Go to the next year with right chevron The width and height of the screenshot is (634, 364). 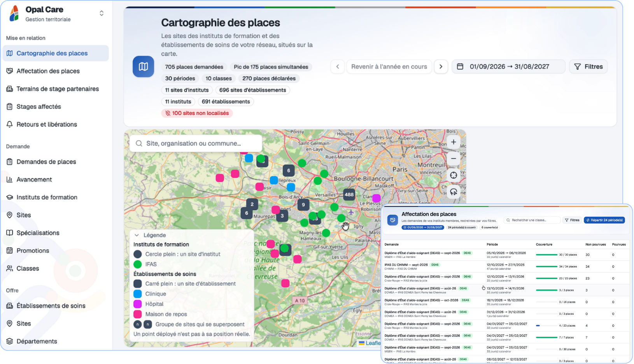pyautogui.click(x=441, y=67)
